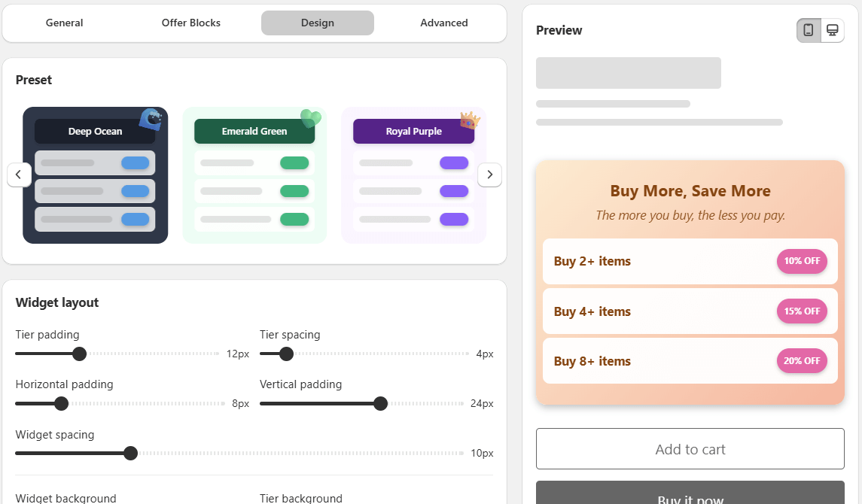Image resolution: width=862 pixels, height=504 pixels.
Task: Switch preview to desktop view icon
Action: 833,29
